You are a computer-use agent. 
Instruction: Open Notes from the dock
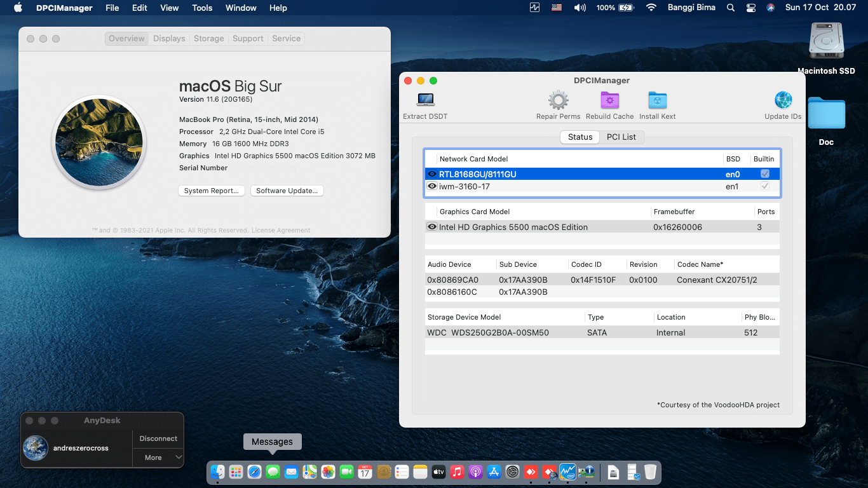click(x=420, y=472)
